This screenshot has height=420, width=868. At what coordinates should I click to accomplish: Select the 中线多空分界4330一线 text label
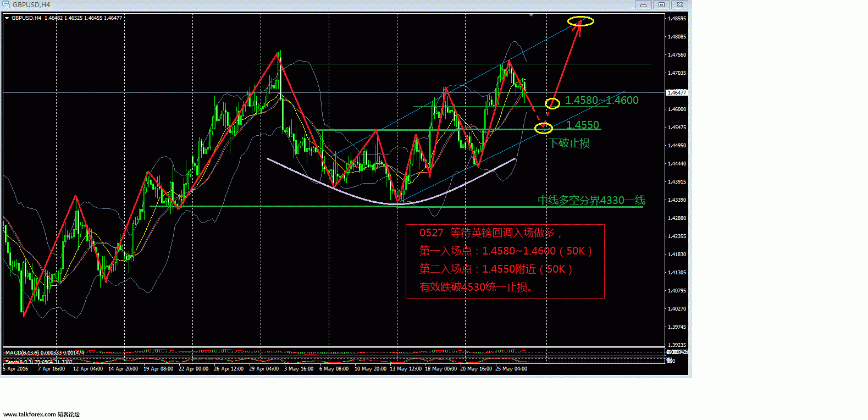[591, 200]
